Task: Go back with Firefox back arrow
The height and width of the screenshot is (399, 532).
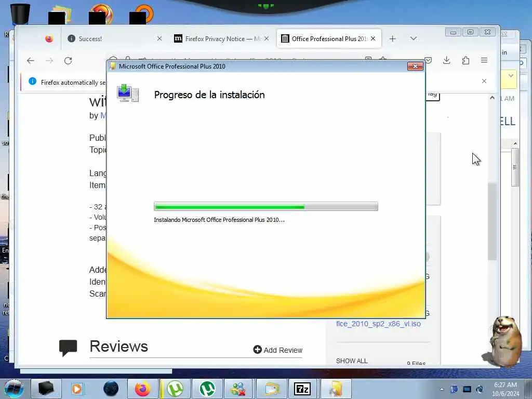Action: tap(31, 61)
